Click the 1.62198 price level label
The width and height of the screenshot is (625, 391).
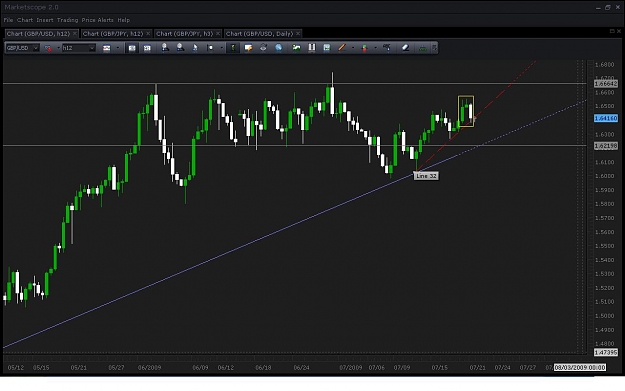(x=606, y=146)
